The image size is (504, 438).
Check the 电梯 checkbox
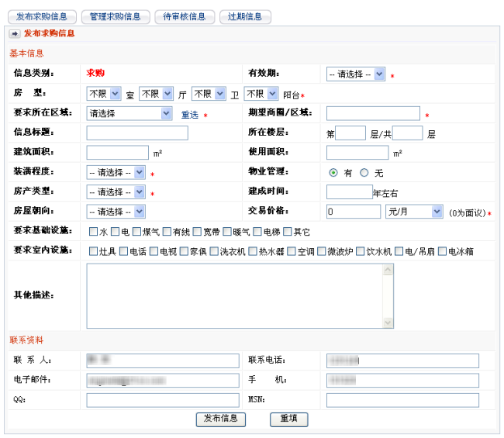pyautogui.click(x=257, y=232)
